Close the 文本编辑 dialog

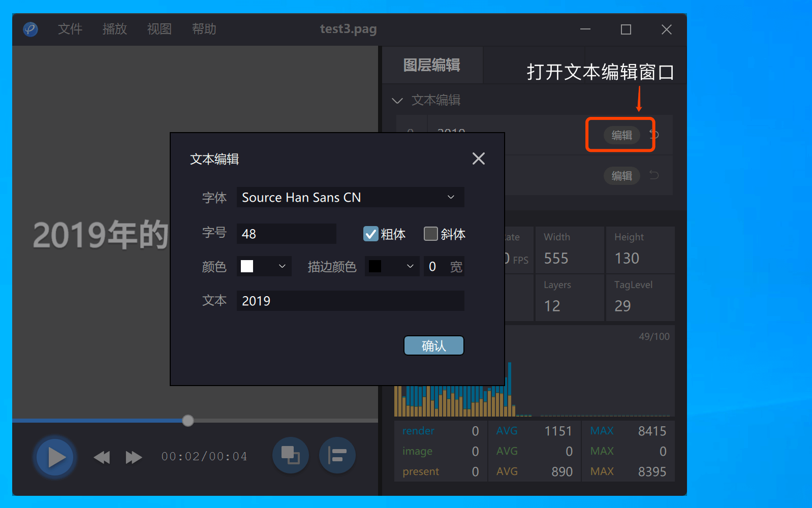tap(479, 158)
